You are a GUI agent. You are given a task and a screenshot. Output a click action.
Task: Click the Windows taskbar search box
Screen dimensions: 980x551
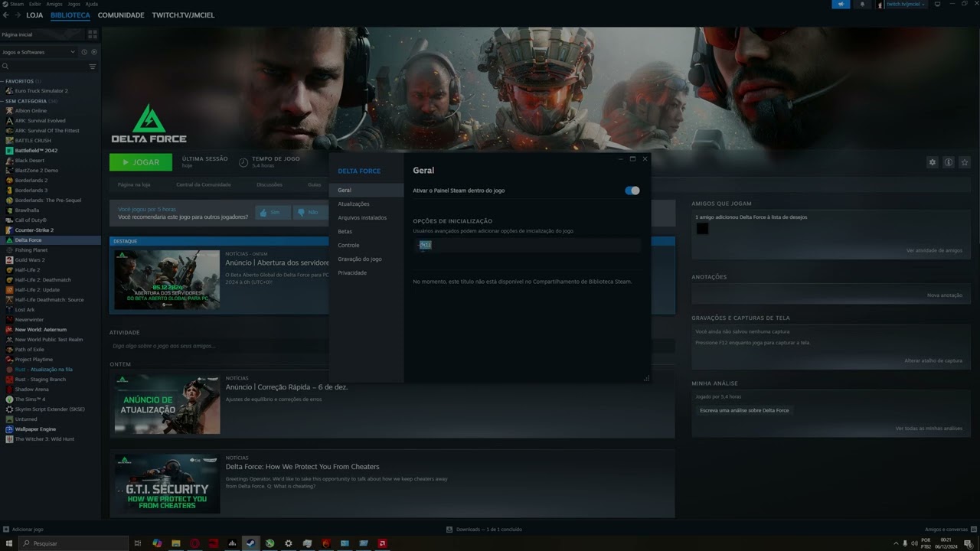73,543
